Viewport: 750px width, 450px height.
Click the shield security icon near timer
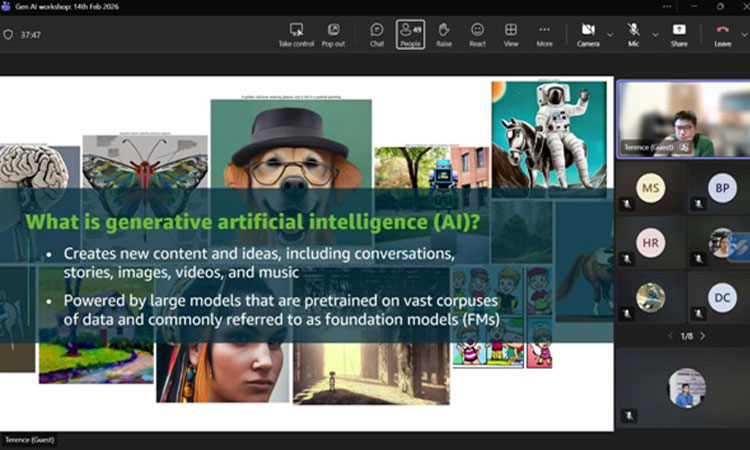tap(9, 34)
